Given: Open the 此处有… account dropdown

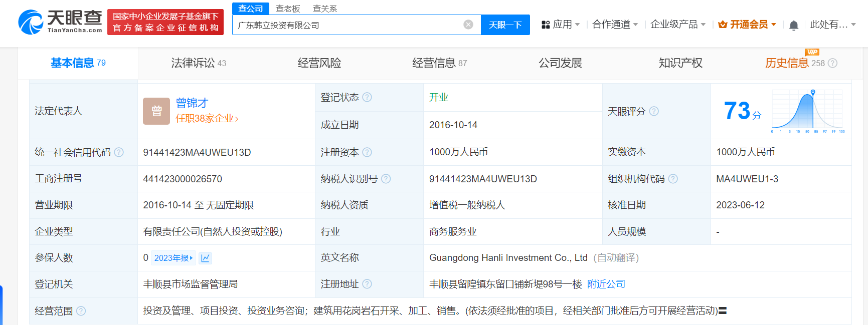Looking at the screenshot, I should point(833,25).
